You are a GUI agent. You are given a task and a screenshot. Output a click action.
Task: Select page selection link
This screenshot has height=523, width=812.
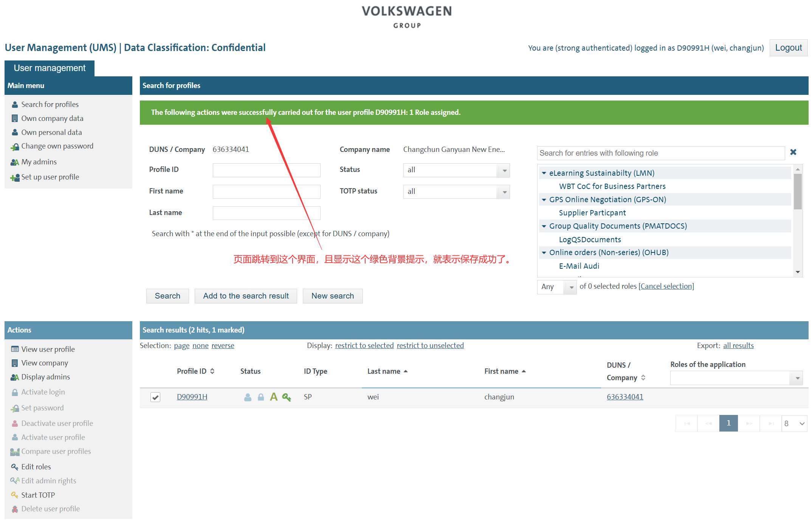tap(182, 346)
